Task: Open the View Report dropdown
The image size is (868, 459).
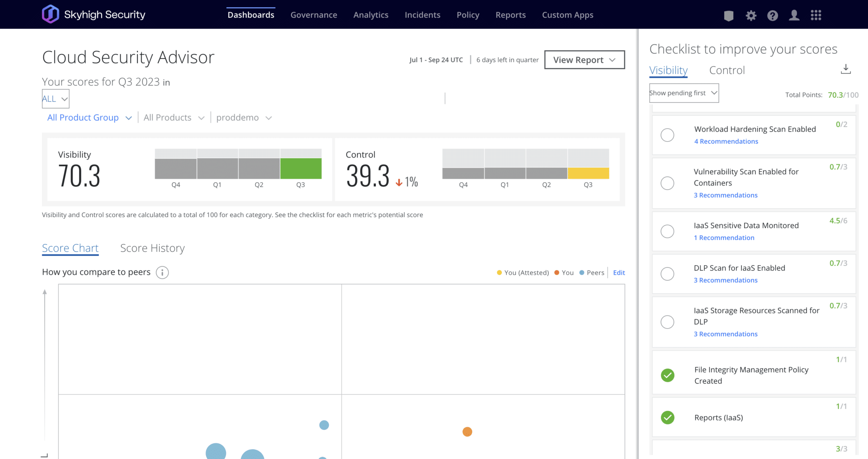Action: pos(584,60)
